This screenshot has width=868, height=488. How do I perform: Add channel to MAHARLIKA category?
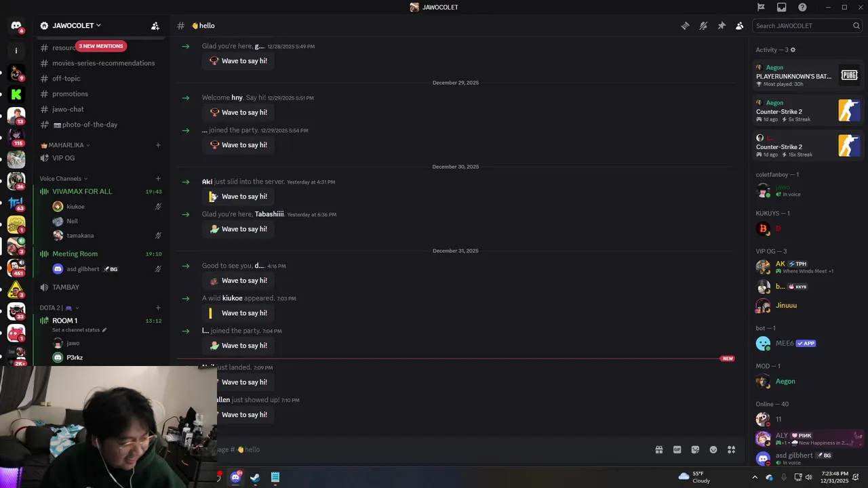(158, 145)
